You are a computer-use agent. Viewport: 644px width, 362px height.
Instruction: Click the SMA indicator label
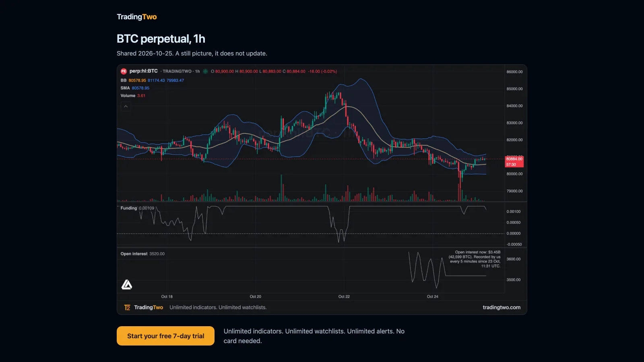125,88
